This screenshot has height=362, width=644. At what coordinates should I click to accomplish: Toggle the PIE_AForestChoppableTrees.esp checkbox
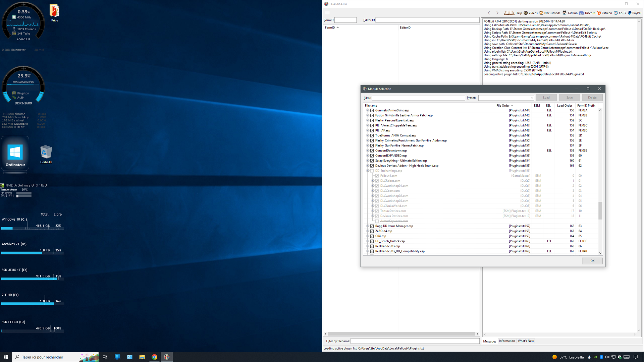coord(372,125)
